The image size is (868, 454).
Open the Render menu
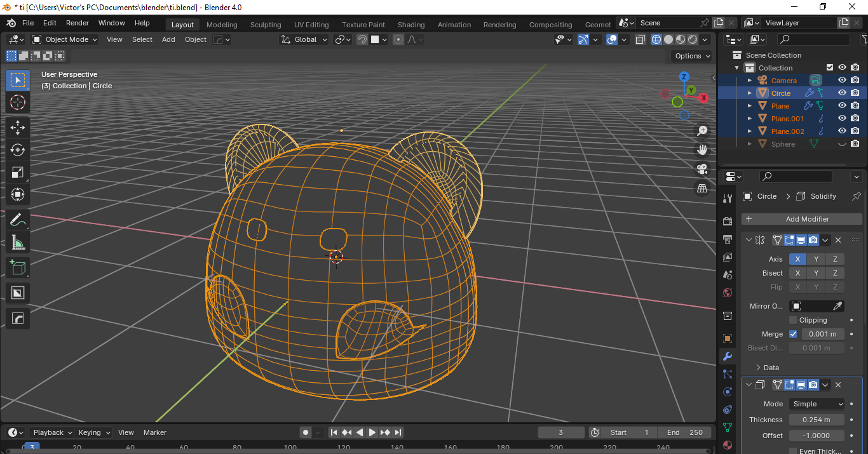pyautogui.click(x=78, y=23)
